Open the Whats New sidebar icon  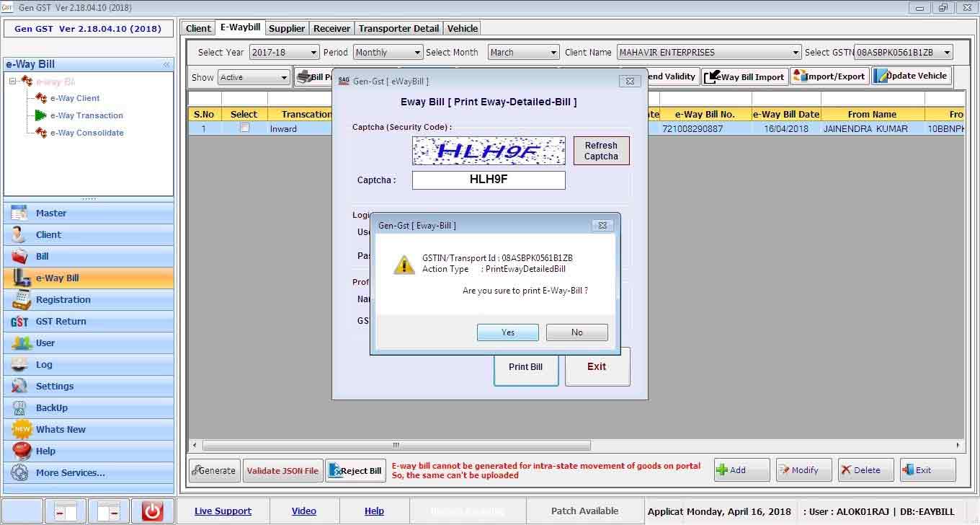pyautogui.click(x=22, y=430)
